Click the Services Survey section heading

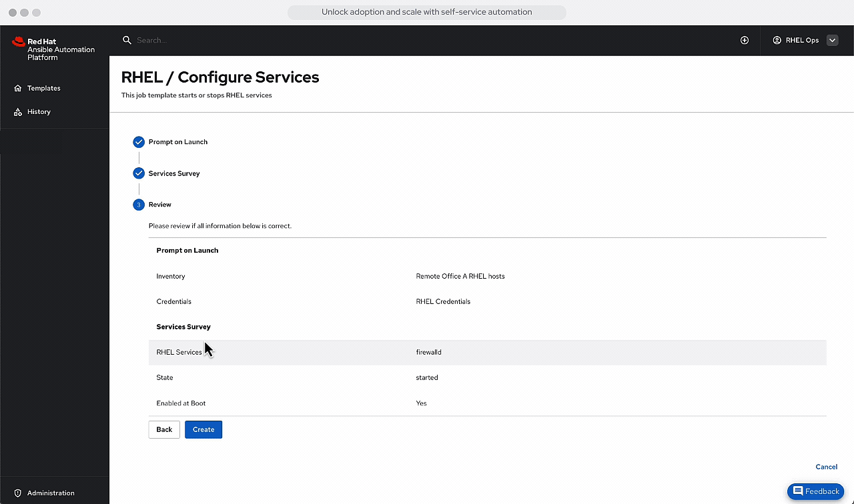(183, 327)
